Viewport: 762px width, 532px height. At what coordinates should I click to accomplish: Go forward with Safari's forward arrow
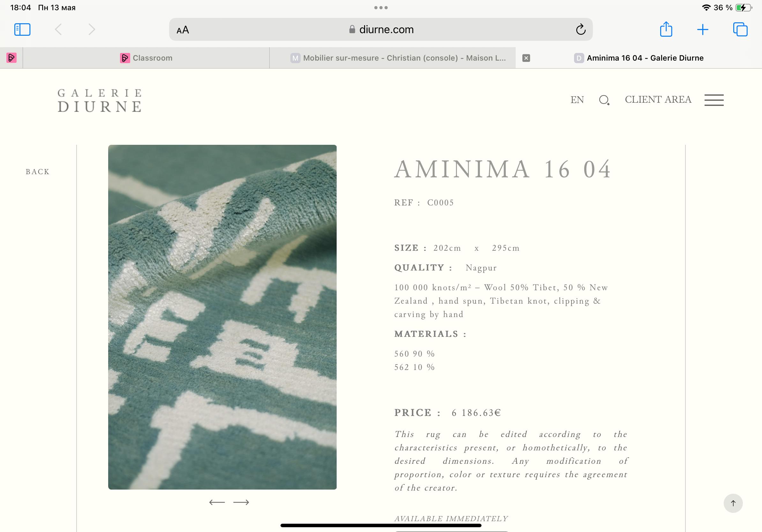pyautogui.click(x=92, y=30)
